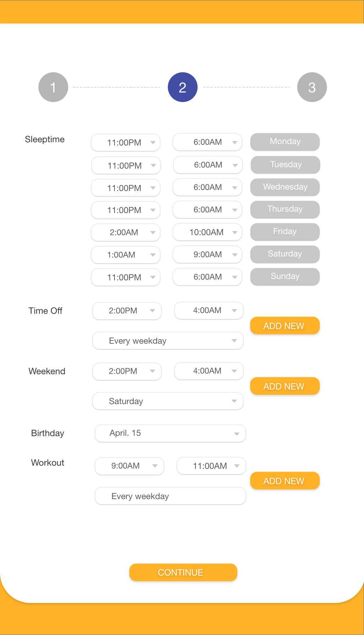Open Birthday April 15 date dropdown
Screen dimensions: 364x635
170,433
